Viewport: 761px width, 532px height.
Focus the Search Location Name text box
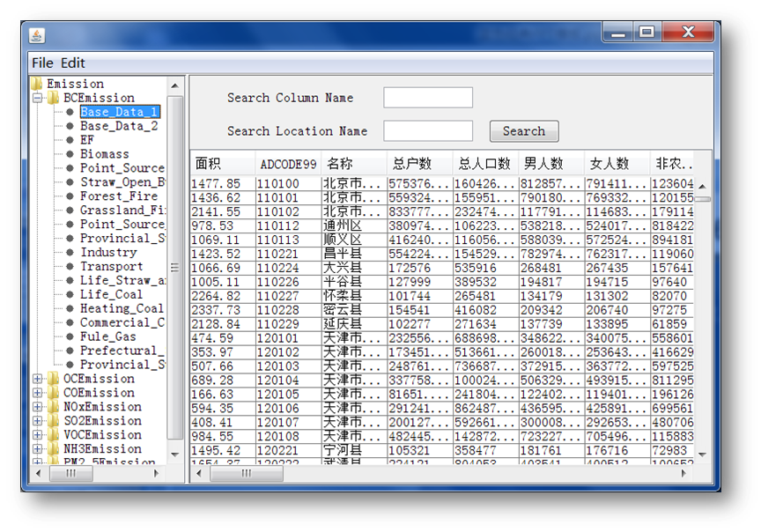point(428,131)
